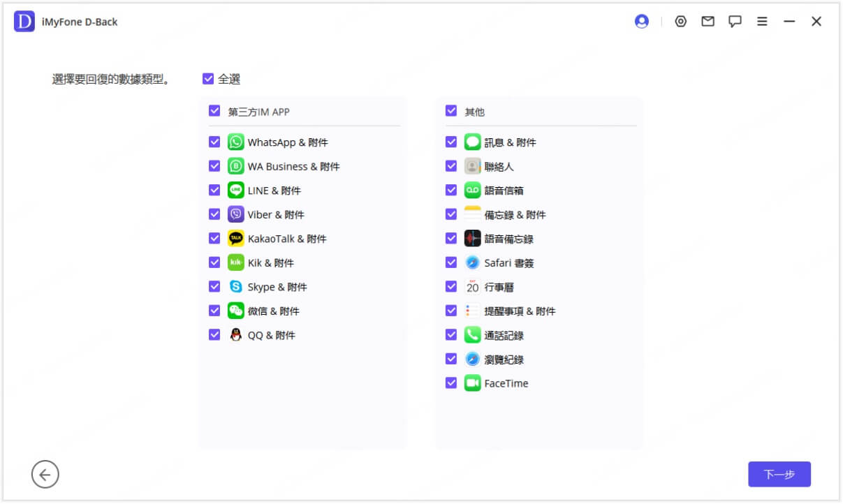Click the Skype app icon

point(236,287)
